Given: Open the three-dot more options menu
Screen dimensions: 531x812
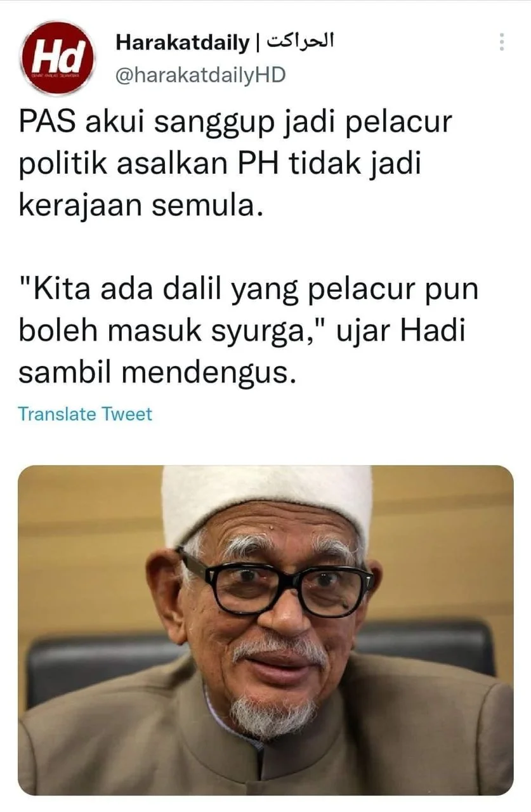Looking at the screenshot, I should (501, 43).
